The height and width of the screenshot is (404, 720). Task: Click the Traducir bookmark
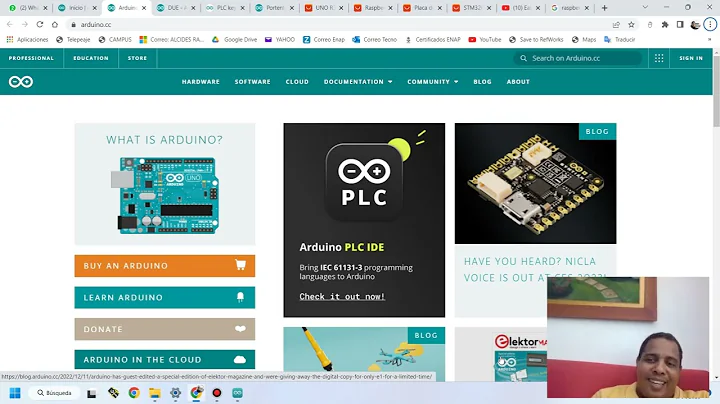coord(619,39)
